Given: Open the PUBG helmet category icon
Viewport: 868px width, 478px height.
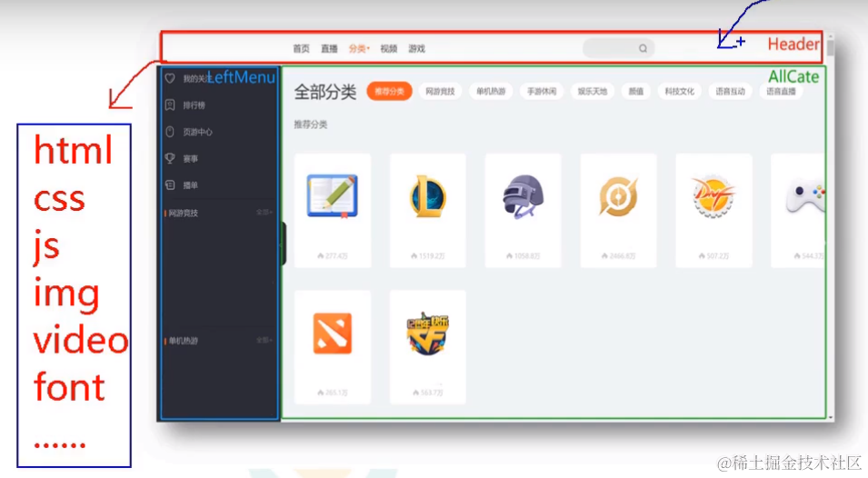Looking at the screenshot, I should pyautogui.click(x=524, y=196).
